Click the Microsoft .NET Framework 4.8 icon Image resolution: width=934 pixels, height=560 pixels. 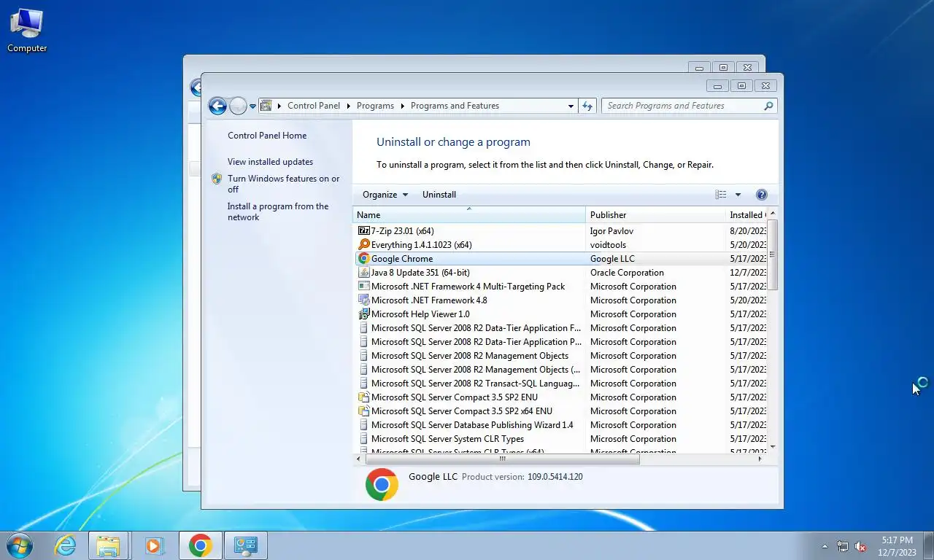pos(364,300)
